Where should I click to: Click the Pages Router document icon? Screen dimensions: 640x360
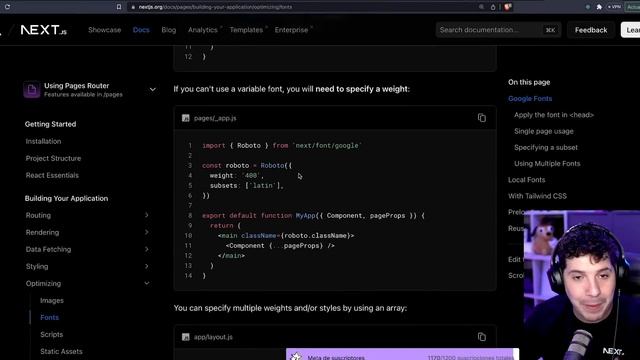click(32, 89)
